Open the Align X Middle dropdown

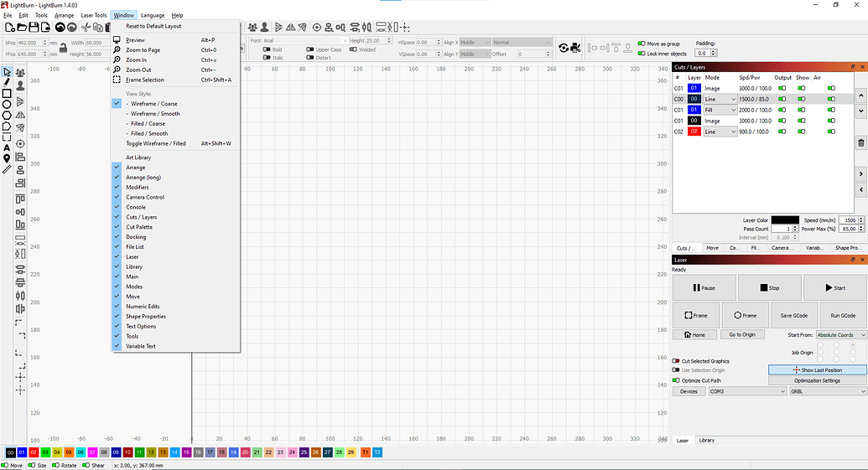[x=475, y=42]
